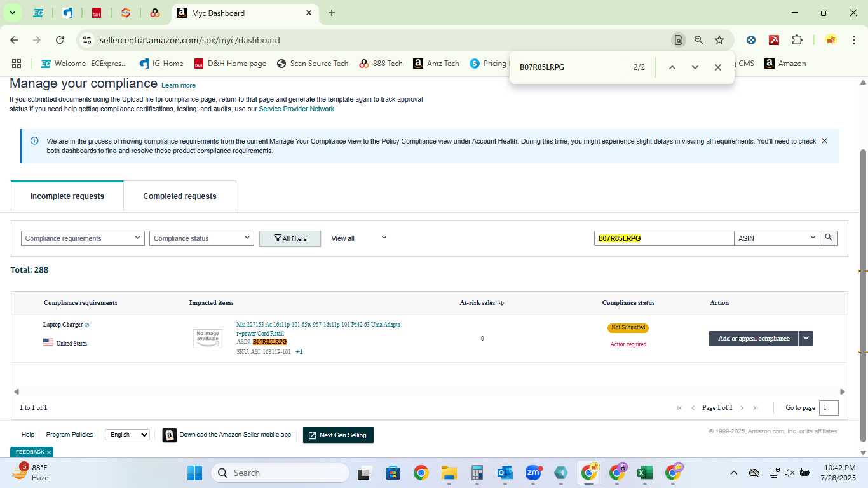Open Excel from the taskbar
The width and height of the screenshot is (868, 488).
[x=645, y=473]
